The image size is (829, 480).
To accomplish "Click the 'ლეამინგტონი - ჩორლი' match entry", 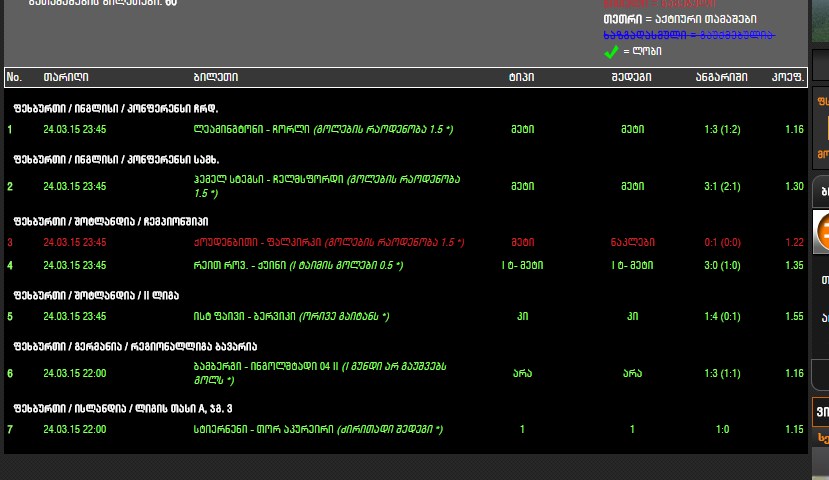I will point(324,130).
